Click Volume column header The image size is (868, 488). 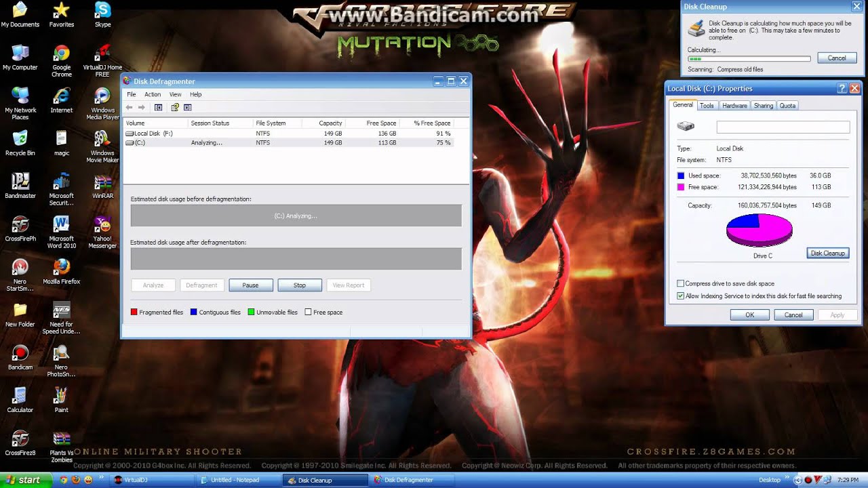click(155, 123)
